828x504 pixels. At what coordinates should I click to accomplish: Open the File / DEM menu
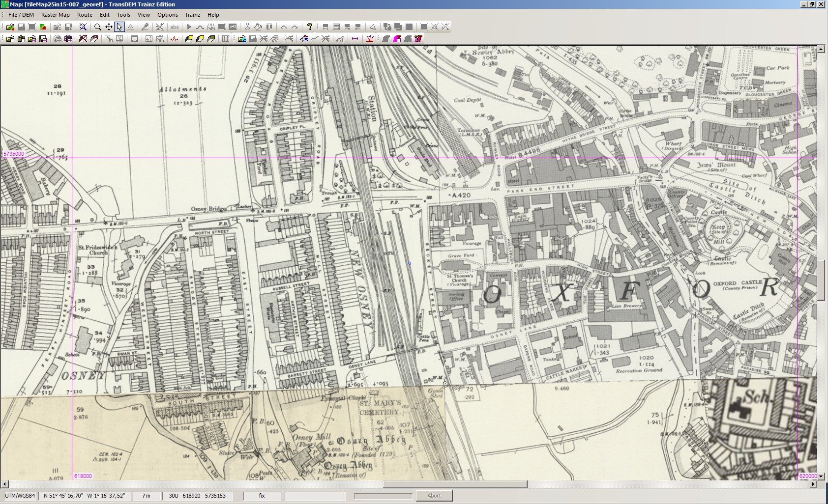(21, 15)
